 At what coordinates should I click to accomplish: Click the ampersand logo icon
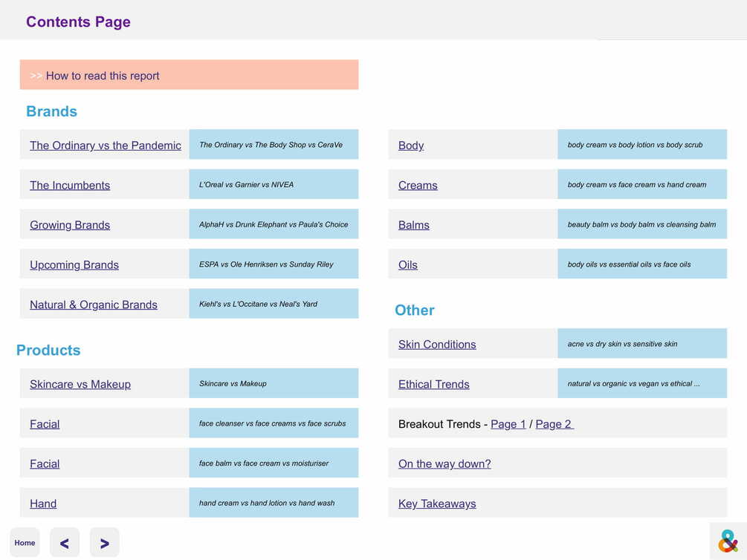point(728,541)
